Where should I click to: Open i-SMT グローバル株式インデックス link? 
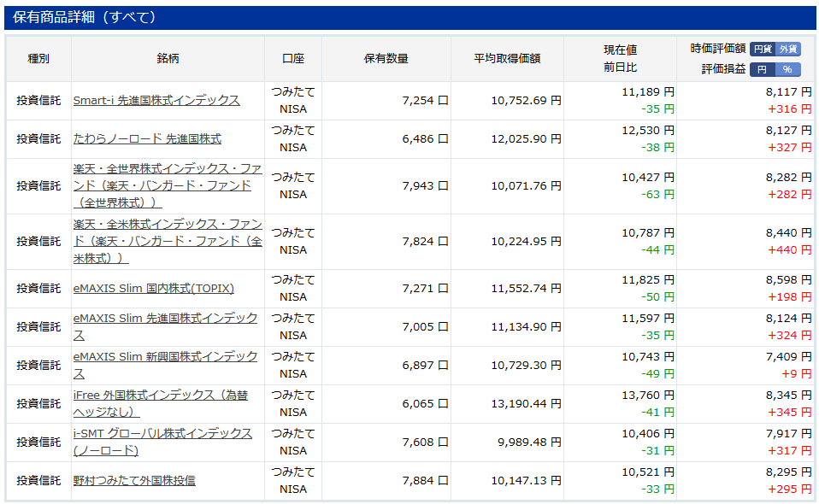point(162,442)
